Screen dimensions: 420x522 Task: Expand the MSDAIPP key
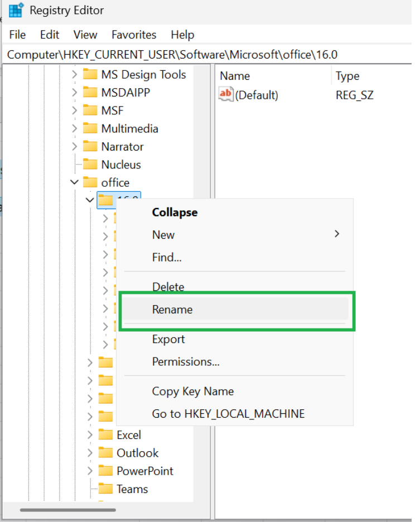click(75, 92)
